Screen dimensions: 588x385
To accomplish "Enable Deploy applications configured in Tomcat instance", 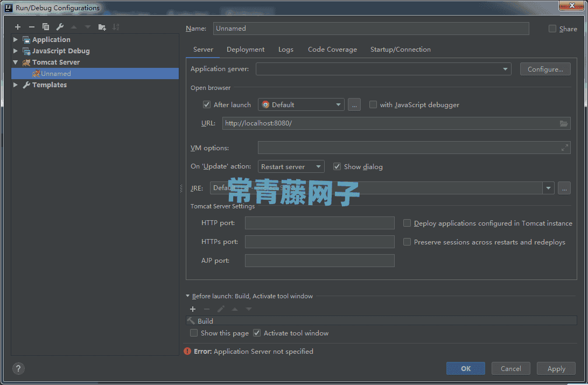I will [407, 223].
